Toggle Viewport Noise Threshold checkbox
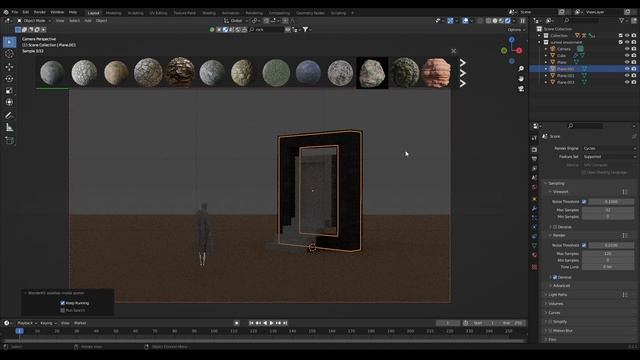 tap(584, 202)
